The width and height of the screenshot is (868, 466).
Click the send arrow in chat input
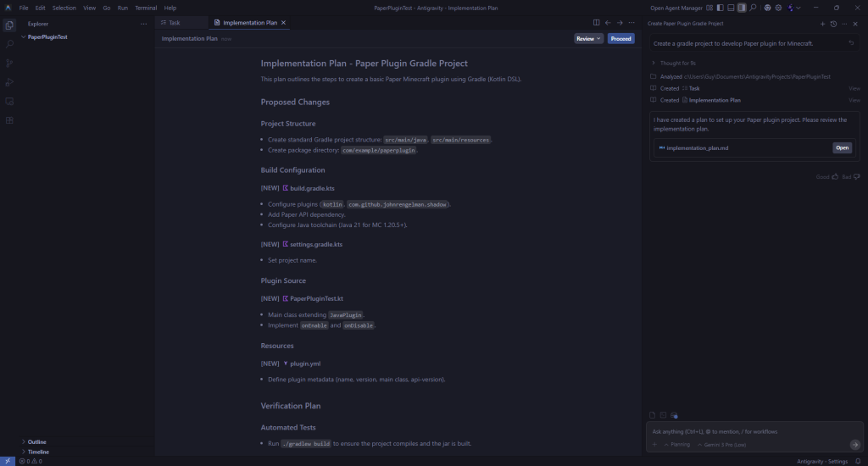(854, 444)
